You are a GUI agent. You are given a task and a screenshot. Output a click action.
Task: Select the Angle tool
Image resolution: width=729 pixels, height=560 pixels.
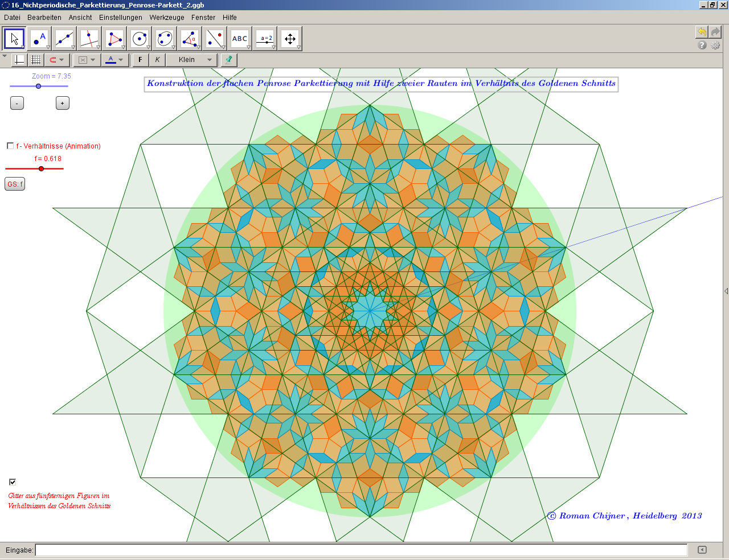[190, 39]
